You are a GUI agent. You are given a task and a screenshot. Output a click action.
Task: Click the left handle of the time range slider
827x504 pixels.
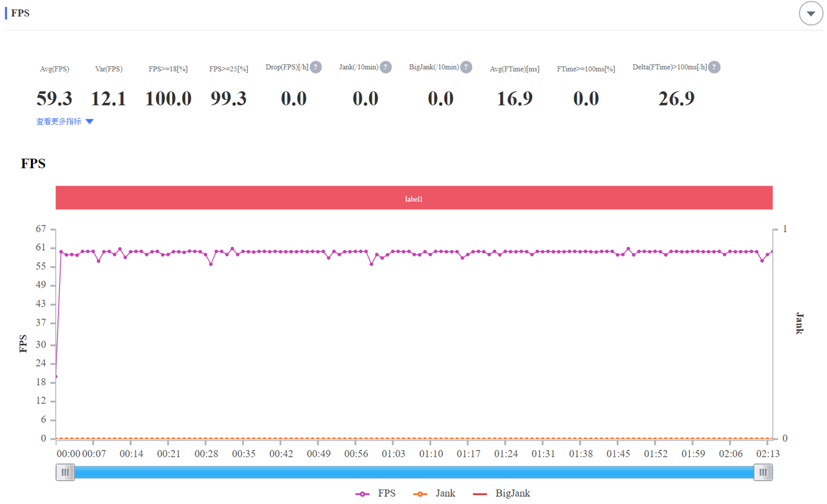coord(65,472)
